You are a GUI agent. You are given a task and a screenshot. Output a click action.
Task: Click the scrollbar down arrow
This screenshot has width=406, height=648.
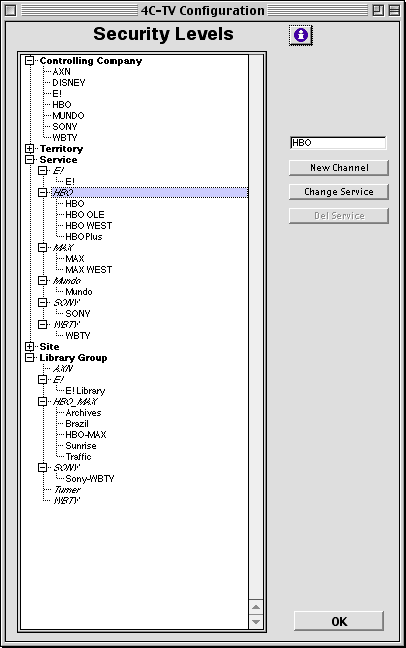(256, 622)
